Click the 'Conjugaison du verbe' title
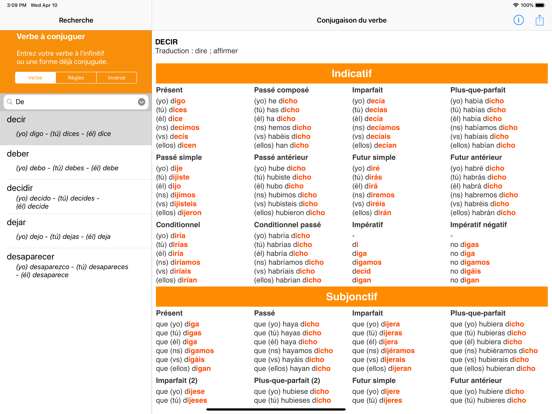This screenshot has height=414, width=552. (351, 20)
